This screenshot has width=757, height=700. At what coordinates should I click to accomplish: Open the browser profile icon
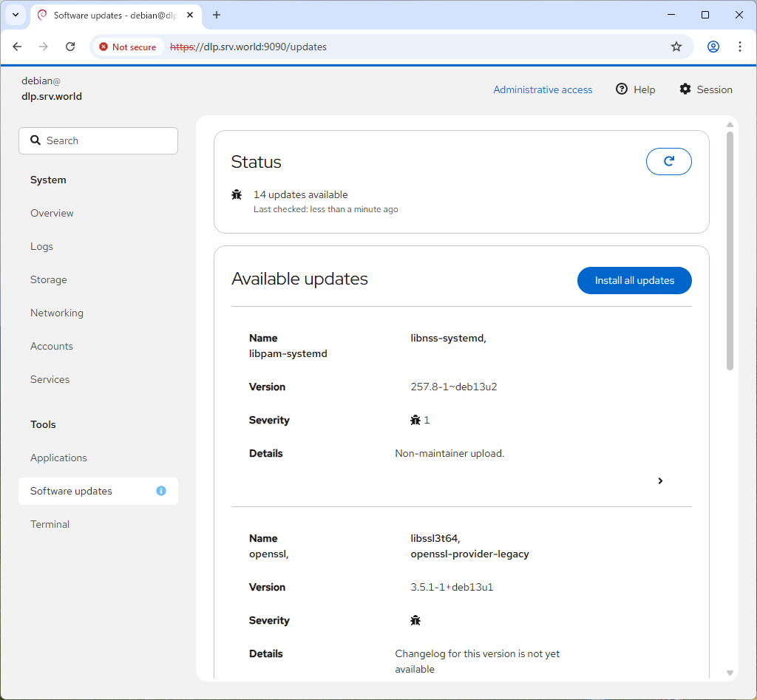pos(713,47)
